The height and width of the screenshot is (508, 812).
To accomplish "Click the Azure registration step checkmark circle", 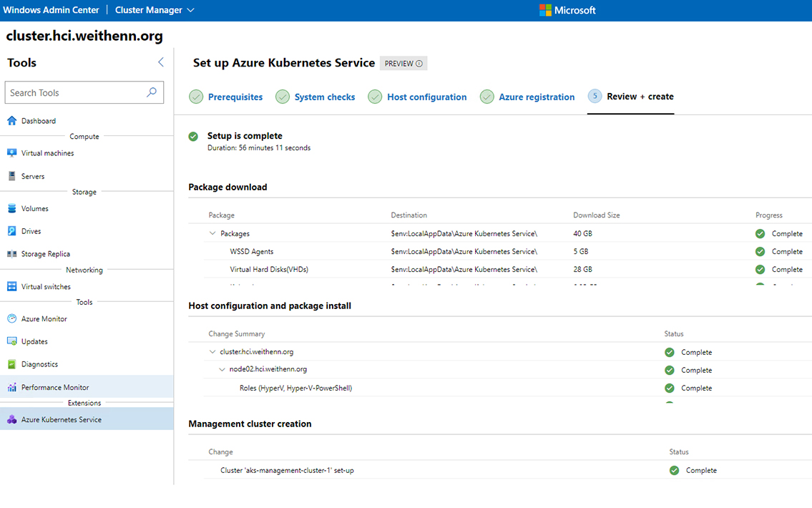I will 486,97.
